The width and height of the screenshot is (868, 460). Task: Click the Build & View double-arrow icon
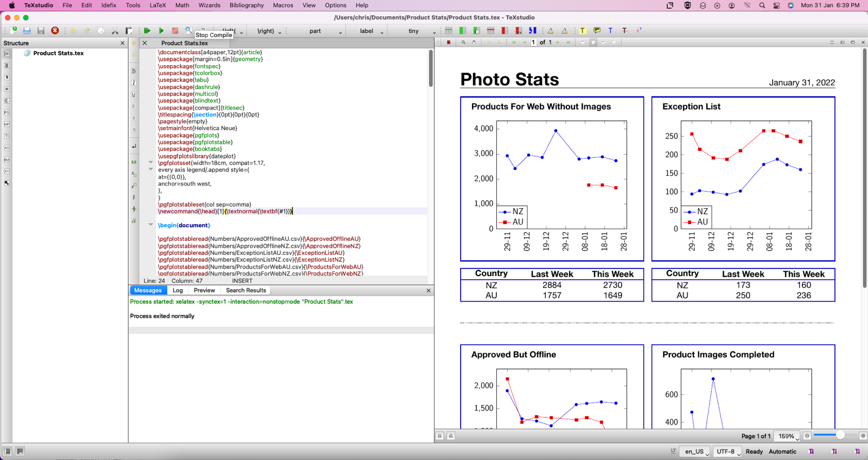[147, 31]
